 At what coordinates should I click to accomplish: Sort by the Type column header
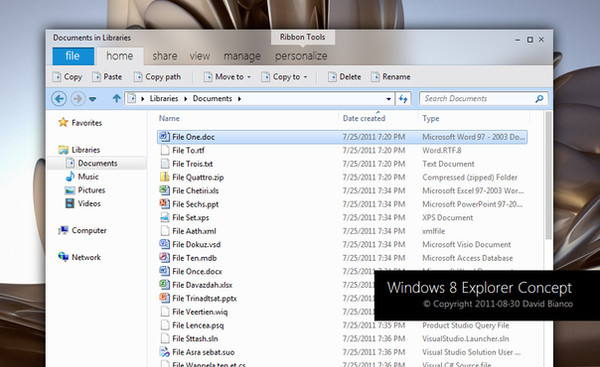pyautogui.click(x=431, y=118)
